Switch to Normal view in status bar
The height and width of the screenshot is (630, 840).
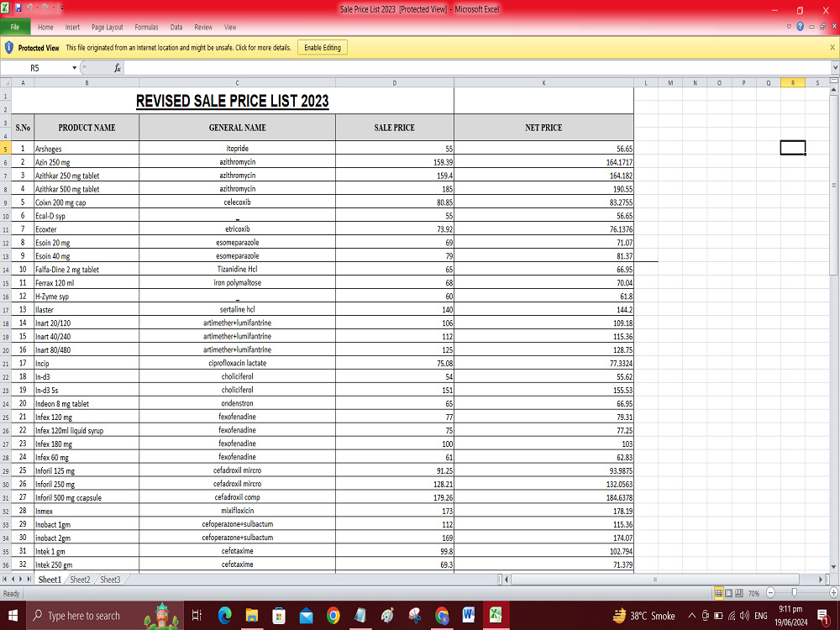pyautogui.click(x=719, y=593)
